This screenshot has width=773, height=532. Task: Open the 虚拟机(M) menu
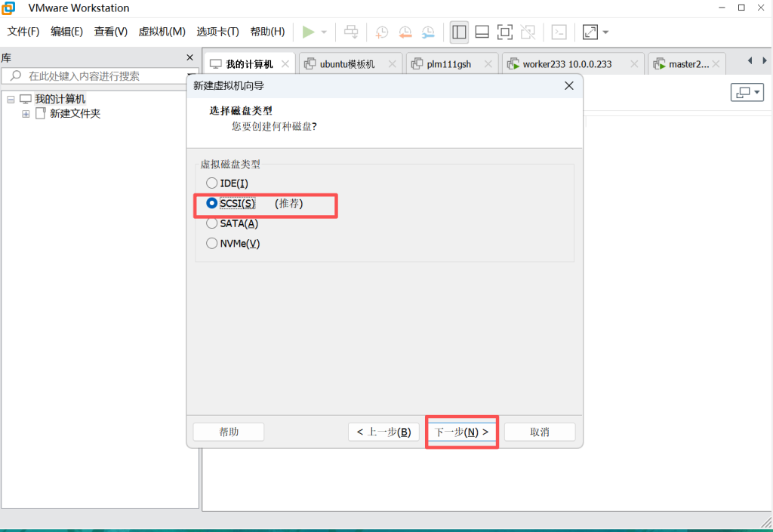[x=162, y=32]
